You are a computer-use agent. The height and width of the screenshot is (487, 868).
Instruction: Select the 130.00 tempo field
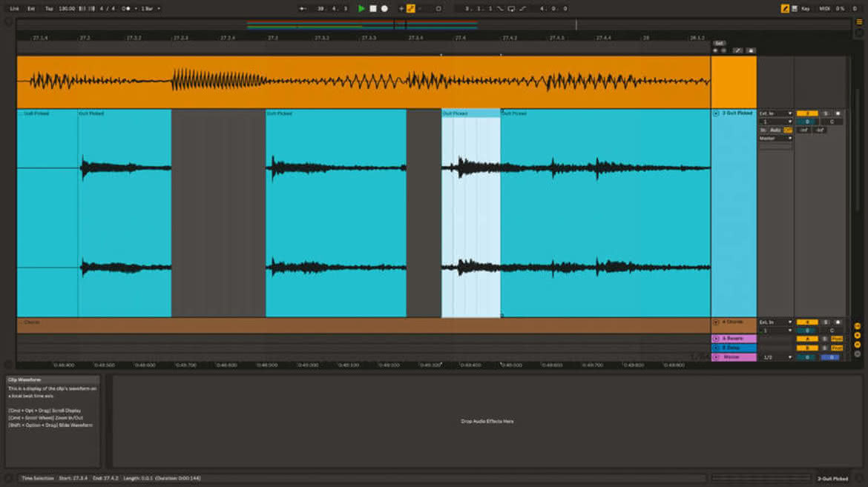click(x=67, y=8)
